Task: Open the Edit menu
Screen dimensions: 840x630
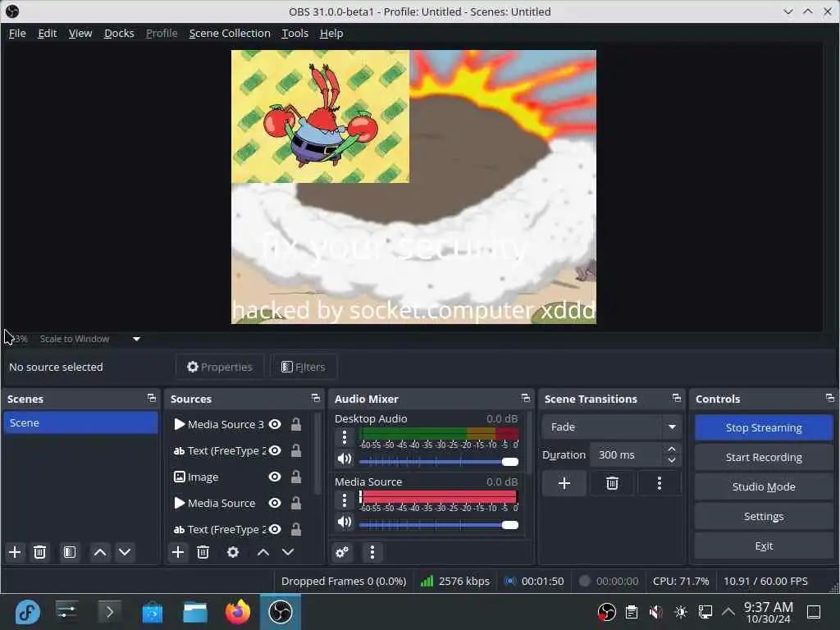Action: coord(47,33)
